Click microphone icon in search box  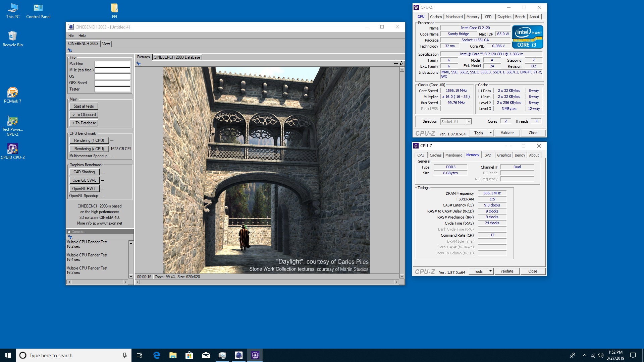pos(124,355)
